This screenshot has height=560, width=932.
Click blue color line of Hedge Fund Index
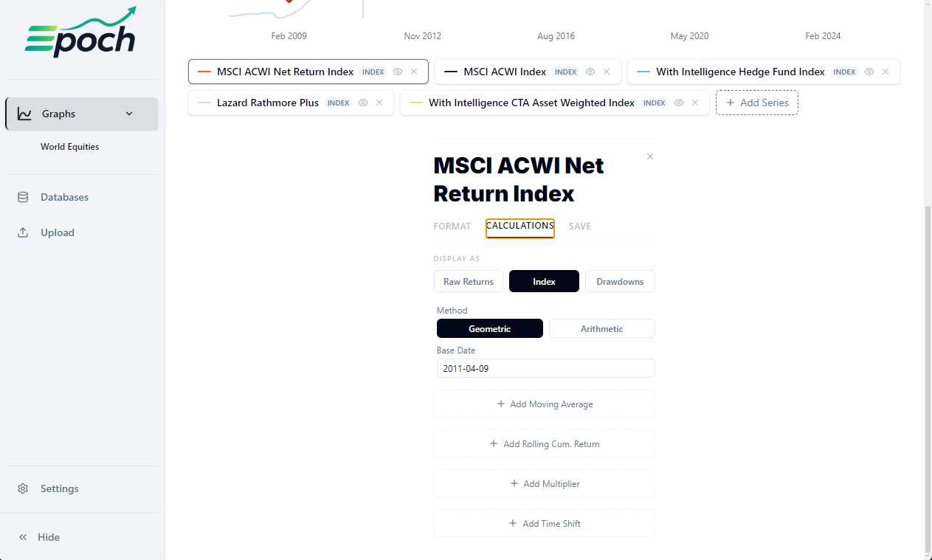(x=643, y=72)
